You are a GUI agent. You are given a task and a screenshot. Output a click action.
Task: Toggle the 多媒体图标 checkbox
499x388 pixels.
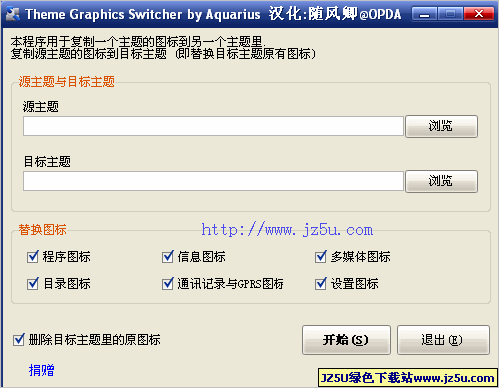pos(321,257)
